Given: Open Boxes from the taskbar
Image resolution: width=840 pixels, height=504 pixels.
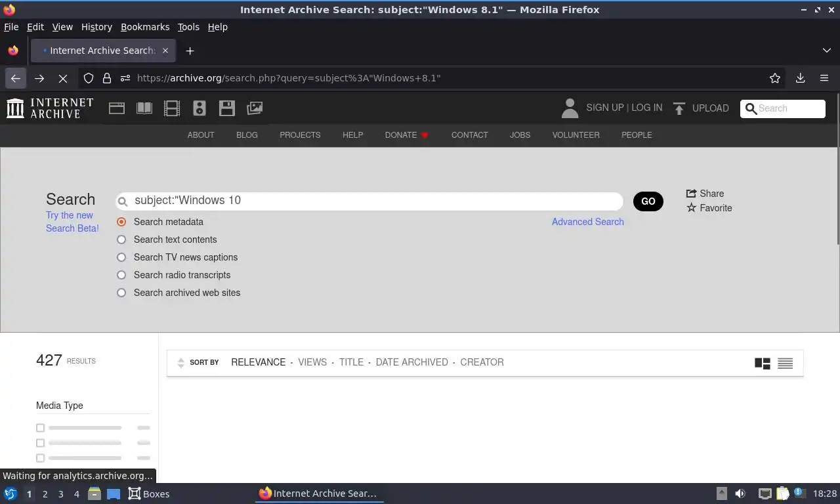Looking at the screenshot, I should click(149, 494).
